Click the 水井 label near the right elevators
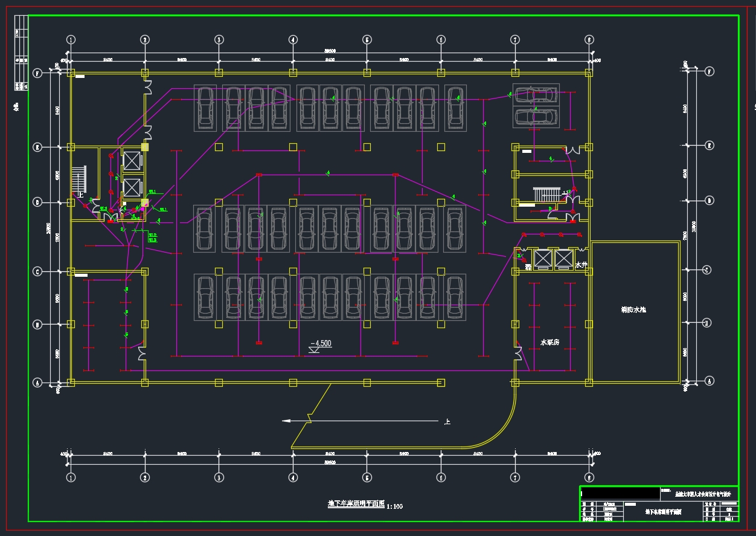The height and width of the screenshot is (536, 756). (x=581, y=265)
